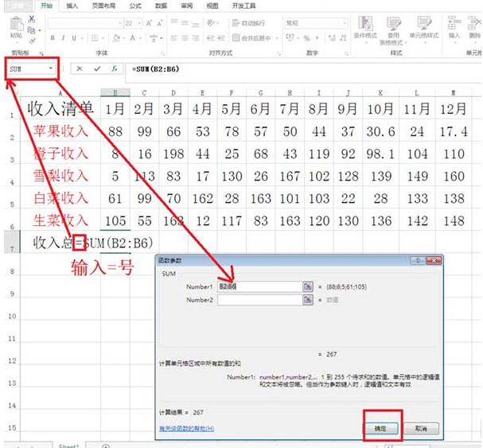This screenshot has height=448, width=483.
Task: Click the increase indent icon
Action: [x=221, y=38]
